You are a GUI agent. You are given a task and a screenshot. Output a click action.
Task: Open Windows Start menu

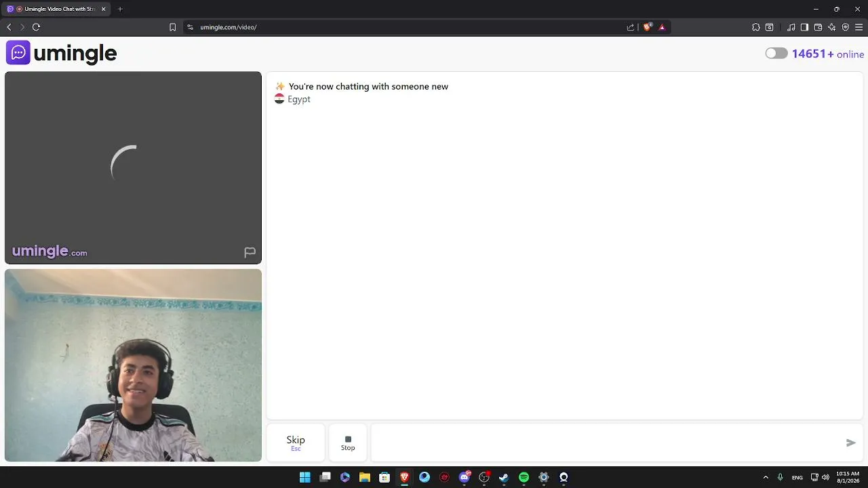pyautogui.click(x=305, y=477)
